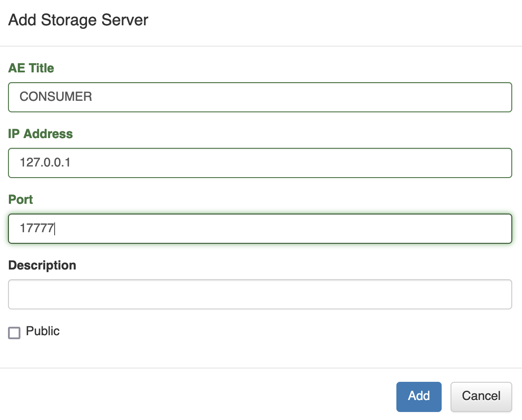Click the Description heading

[x=42, y=265]
